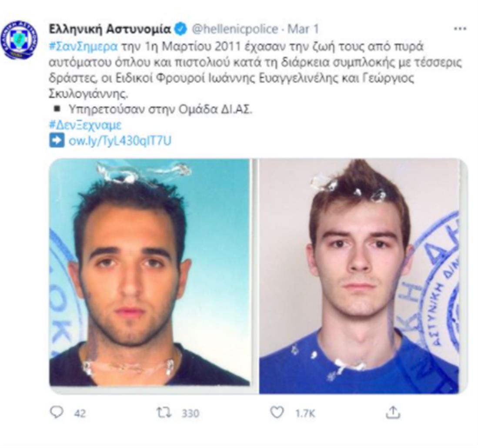Open the left photo with teal background
Image resolution: width=478 pixels, height=448 pixels.
[149, 272]
